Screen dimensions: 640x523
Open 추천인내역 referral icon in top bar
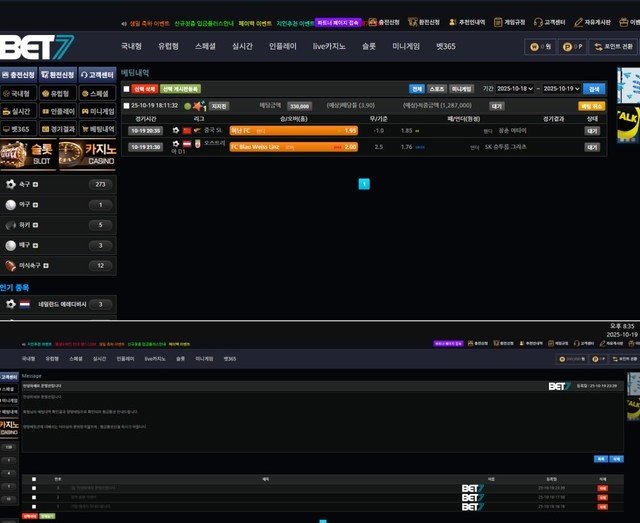click(452, 22)
